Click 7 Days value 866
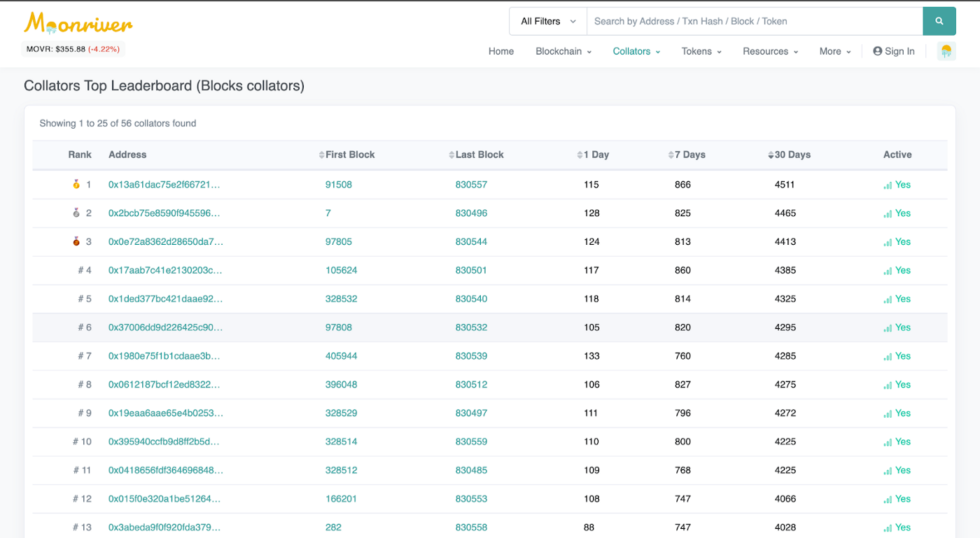 [x=682, y=185]
